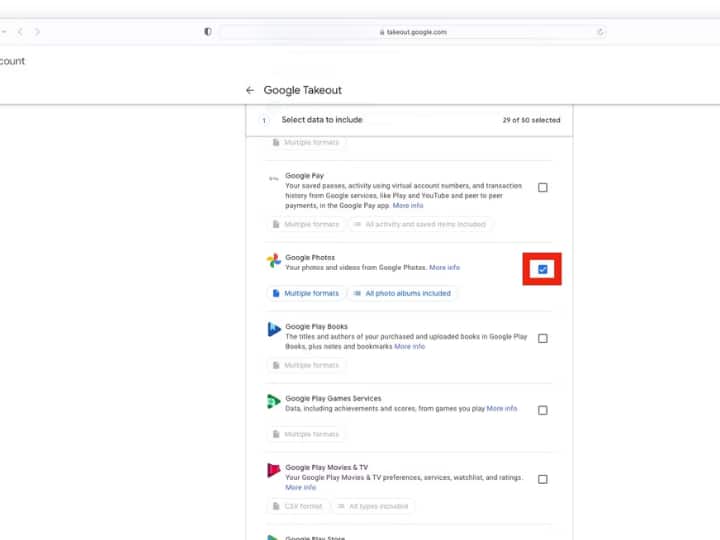Click the 'Google Play Books' product name
The width and height of the screenshot is (720, 540).
pos(316,326)
